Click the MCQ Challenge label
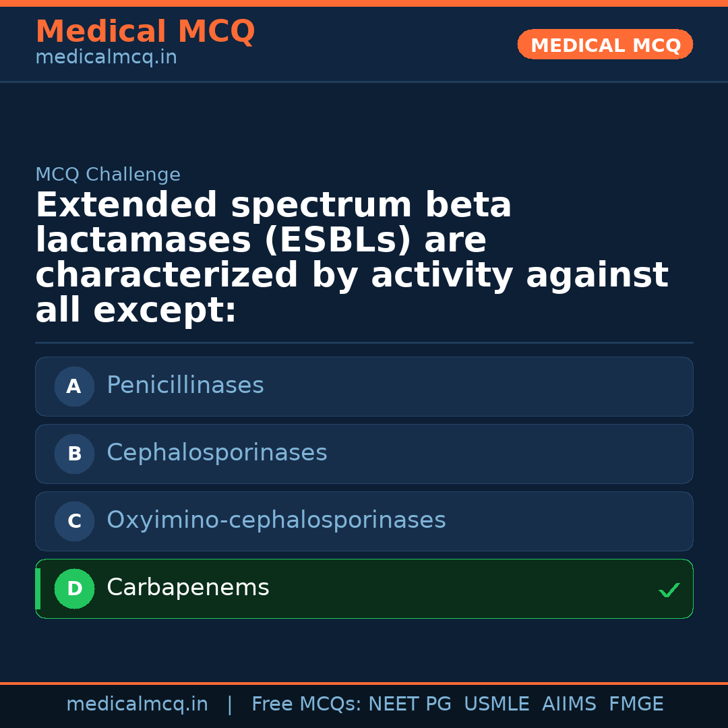The width and height of the screenshot is (728, 728). tap(108, 175)
